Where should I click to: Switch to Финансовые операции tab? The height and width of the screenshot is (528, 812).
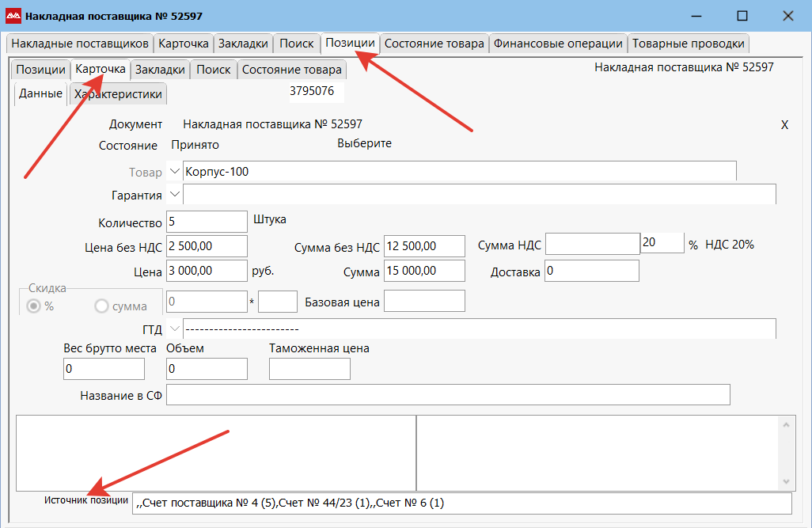(x=558, y=44)
